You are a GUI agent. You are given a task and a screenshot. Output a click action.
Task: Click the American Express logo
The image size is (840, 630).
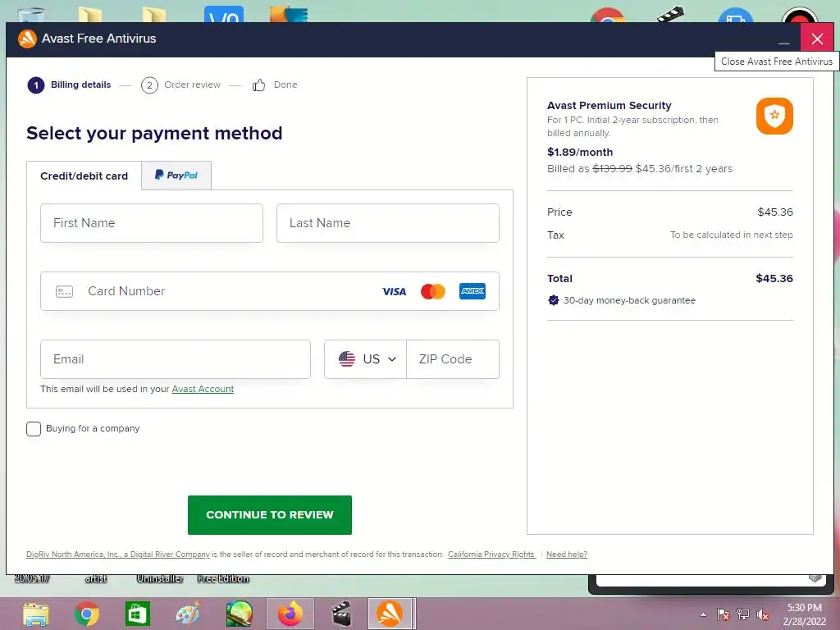click(x=472, y=291)
